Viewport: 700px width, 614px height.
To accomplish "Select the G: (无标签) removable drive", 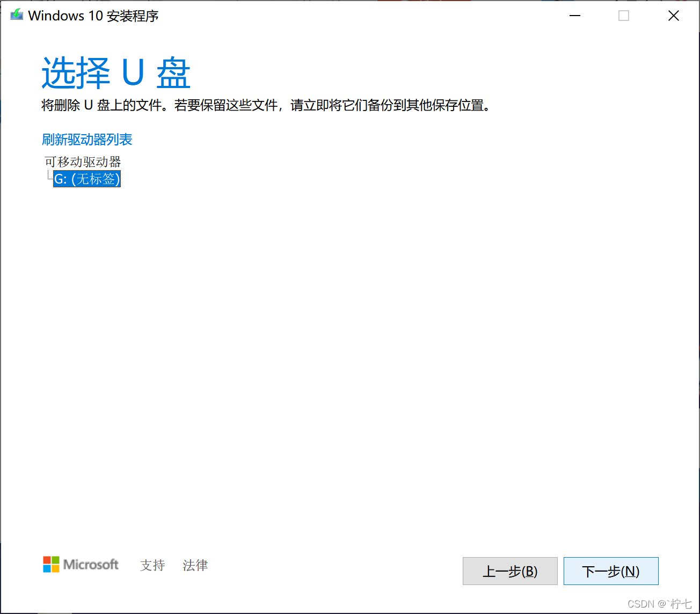I will pos(87,179).
